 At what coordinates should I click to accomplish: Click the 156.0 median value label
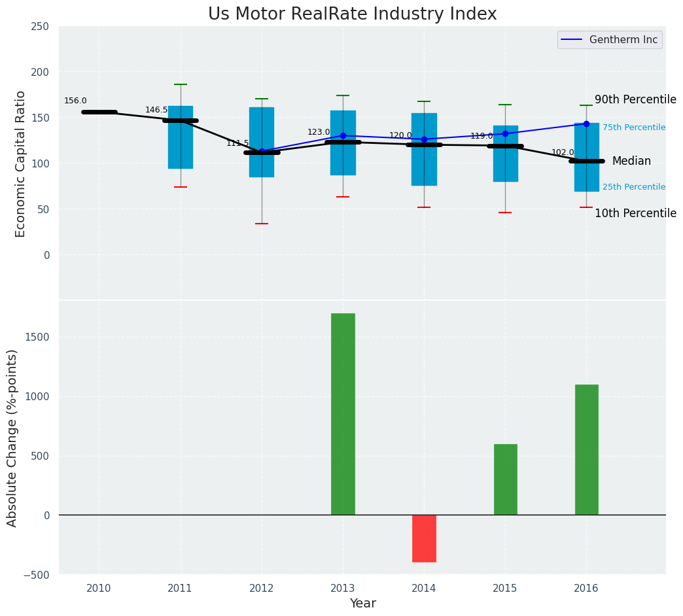pos(75,101)
